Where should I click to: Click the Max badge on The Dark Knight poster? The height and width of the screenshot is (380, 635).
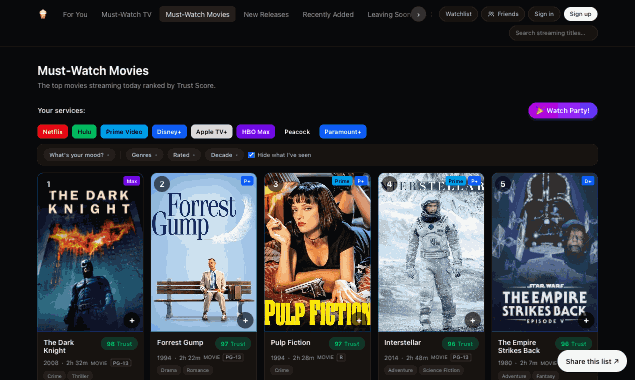[132, 181]
